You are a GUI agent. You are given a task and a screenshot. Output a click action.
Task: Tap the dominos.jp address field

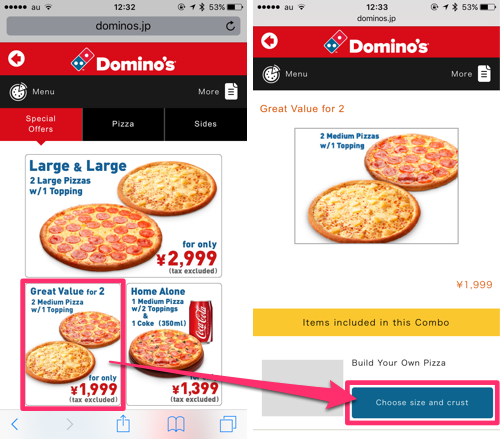(123, 26)
